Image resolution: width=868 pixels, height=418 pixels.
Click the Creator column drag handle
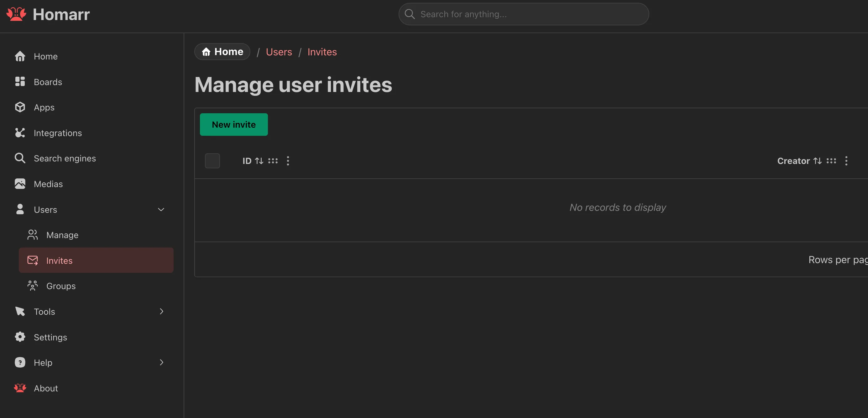831,161
